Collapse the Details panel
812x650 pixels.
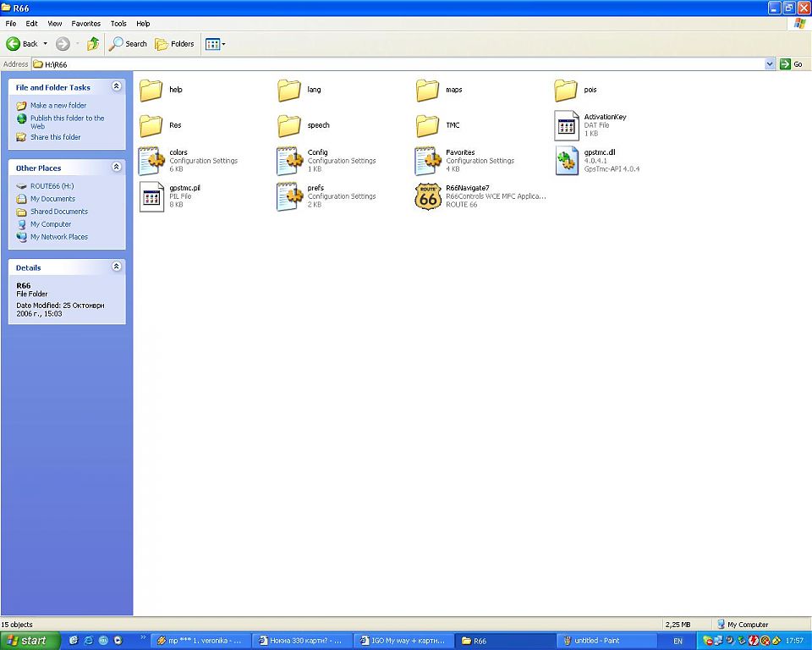click(117, 267)
